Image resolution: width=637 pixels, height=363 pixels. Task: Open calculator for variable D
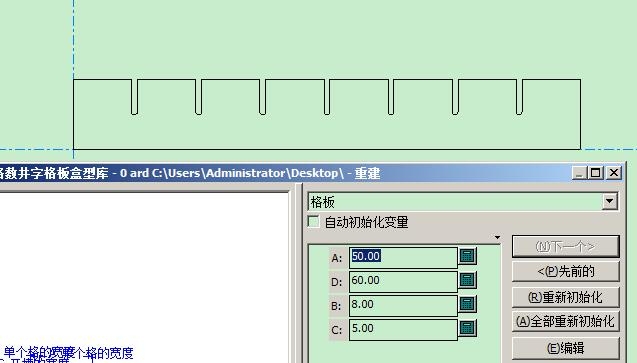pos(467,280)
